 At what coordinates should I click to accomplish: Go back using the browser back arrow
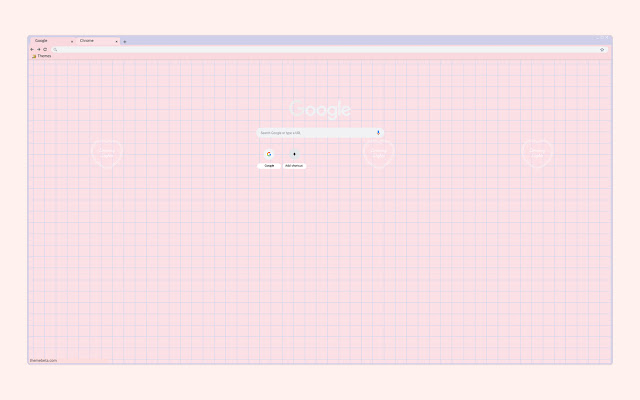[32, 49]
